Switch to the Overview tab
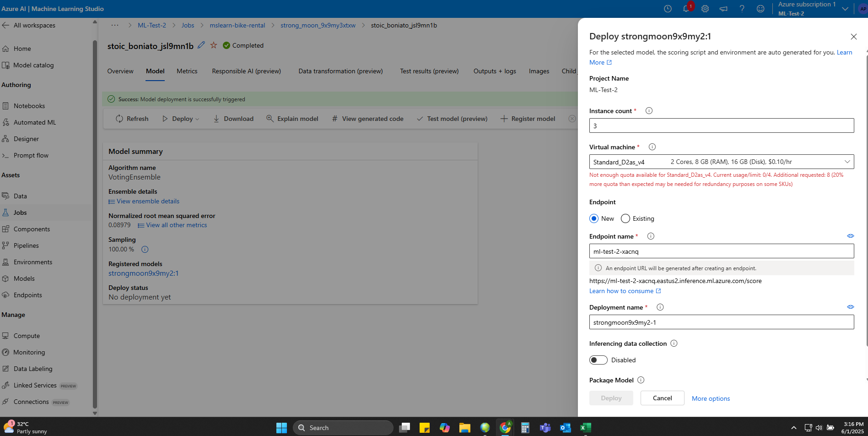 [x=120, y=71]
